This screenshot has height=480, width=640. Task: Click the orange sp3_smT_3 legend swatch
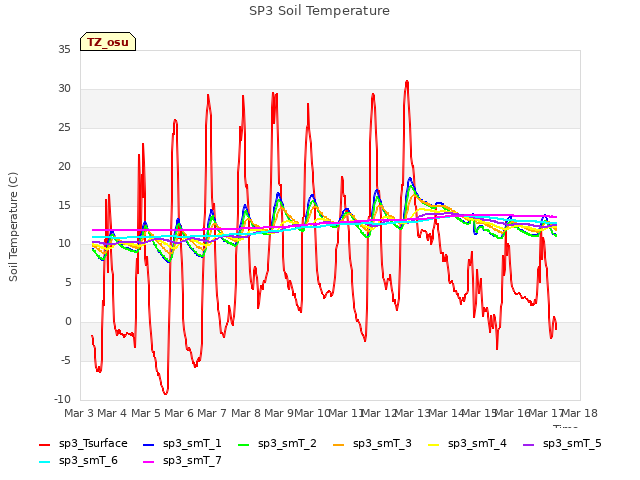(x=339, y=444)
